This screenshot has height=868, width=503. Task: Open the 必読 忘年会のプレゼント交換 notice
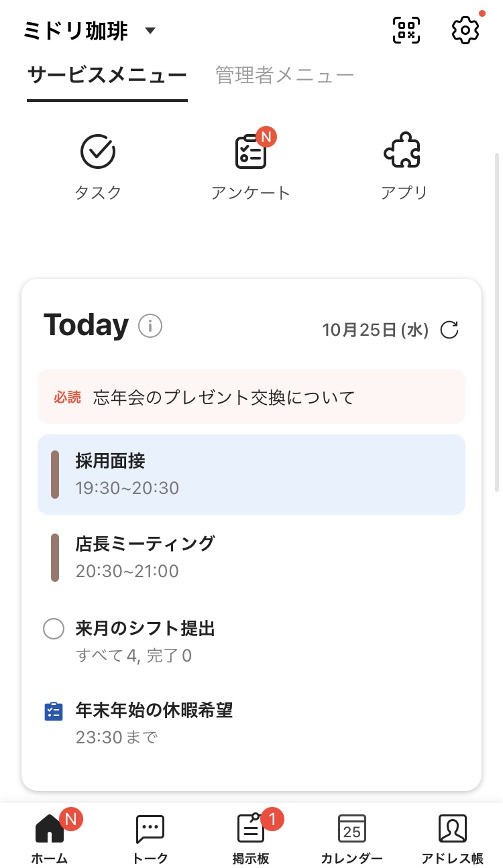[x=251, y=397]
